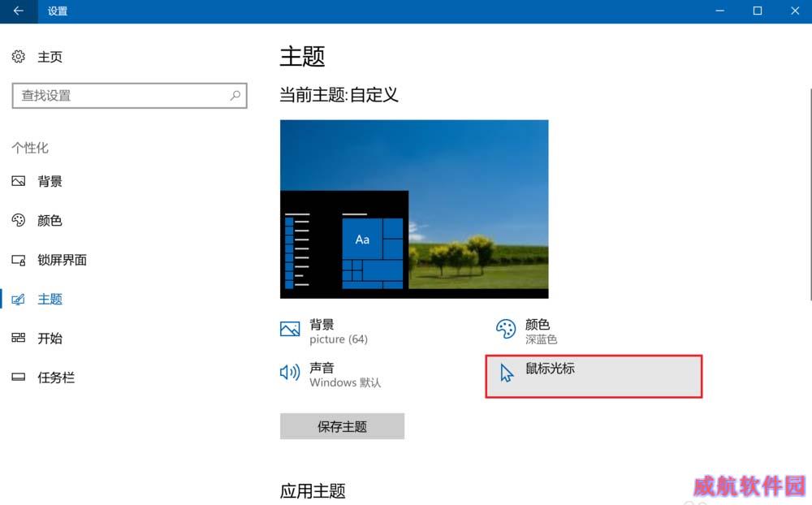Open the colors palette icon in sidebar
812x505 pixels.
tap(18, 220)
